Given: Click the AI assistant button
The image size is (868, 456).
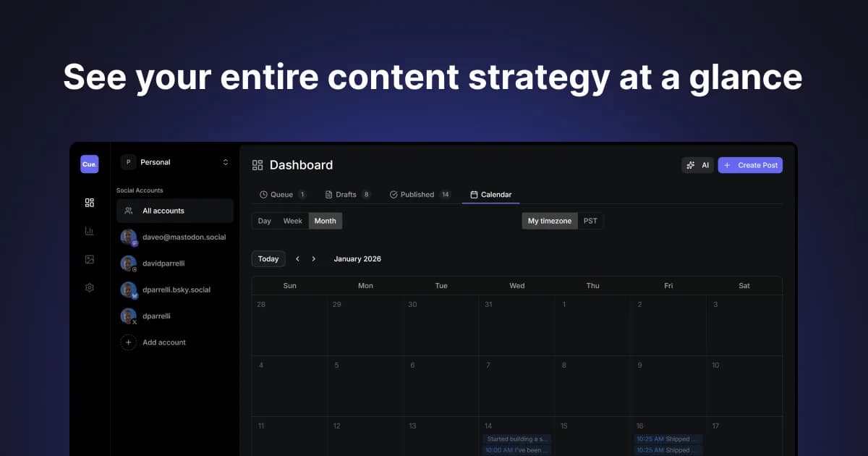Looking at the screenshot, I should click(697, 165).
